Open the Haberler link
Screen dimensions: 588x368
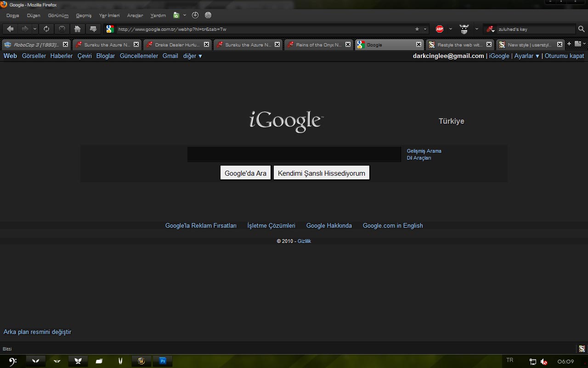62,56
